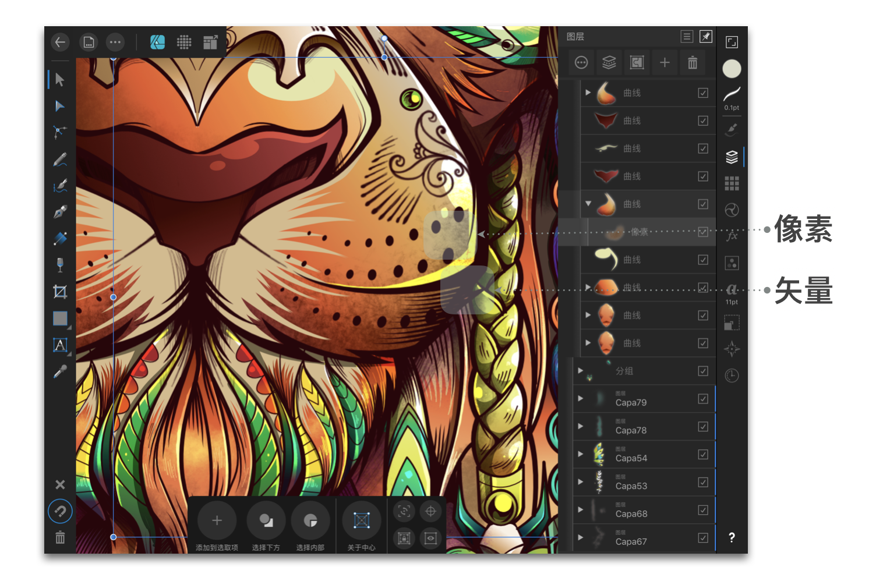This screenshot has height=588, width=869.
Task: Pin the 图层 panel
Action: pos(705,37)
